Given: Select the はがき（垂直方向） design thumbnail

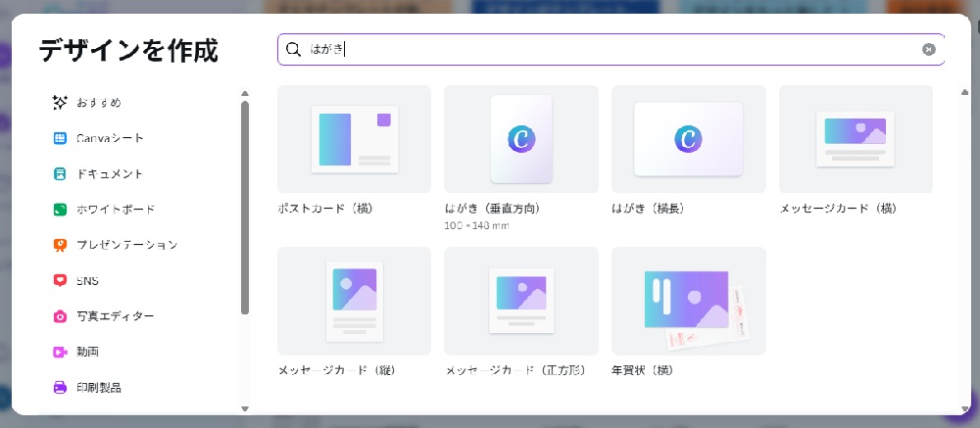Looking at the screenshot, I should (x=520, y=139).
